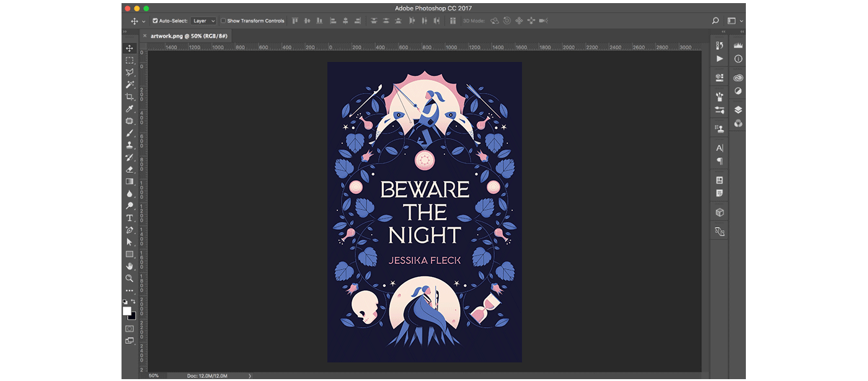Open the Edit Toolbar three-dots button
This screenshot has height=381, width=868.
(130, 290)
